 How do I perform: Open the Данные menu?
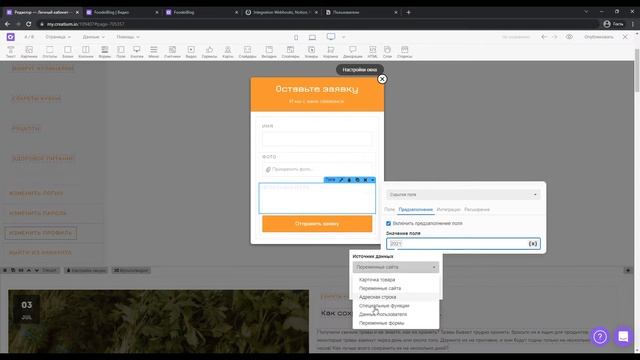pyautogui.click(x=93, y=37)
